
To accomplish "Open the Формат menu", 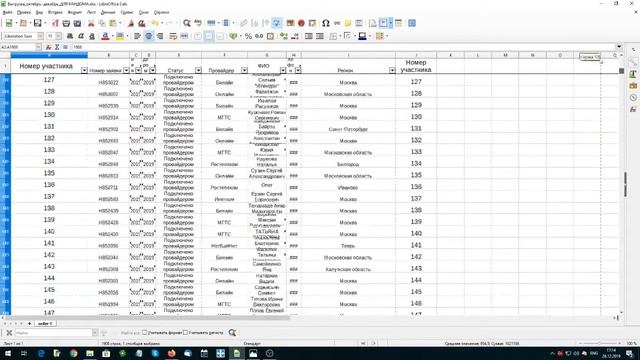I will (75, 13).
